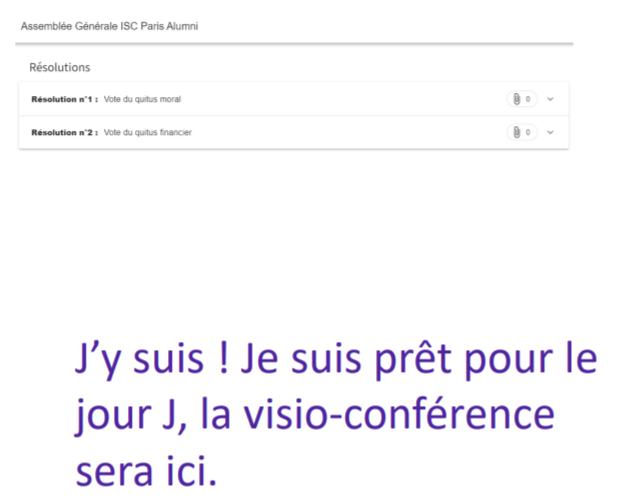Click the attachment count "0" of Résolution n°2
The height and width of the screenshot is (501, 641).
point(528,132)
